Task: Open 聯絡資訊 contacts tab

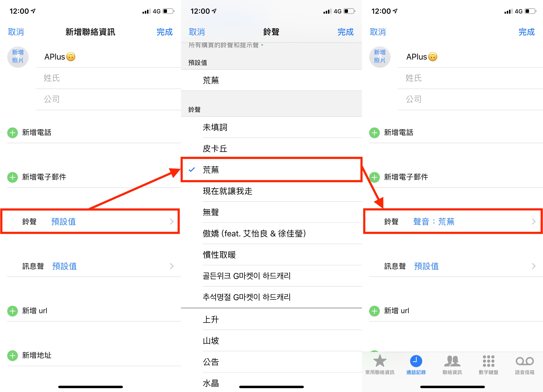Action: [x=452, y=365]
